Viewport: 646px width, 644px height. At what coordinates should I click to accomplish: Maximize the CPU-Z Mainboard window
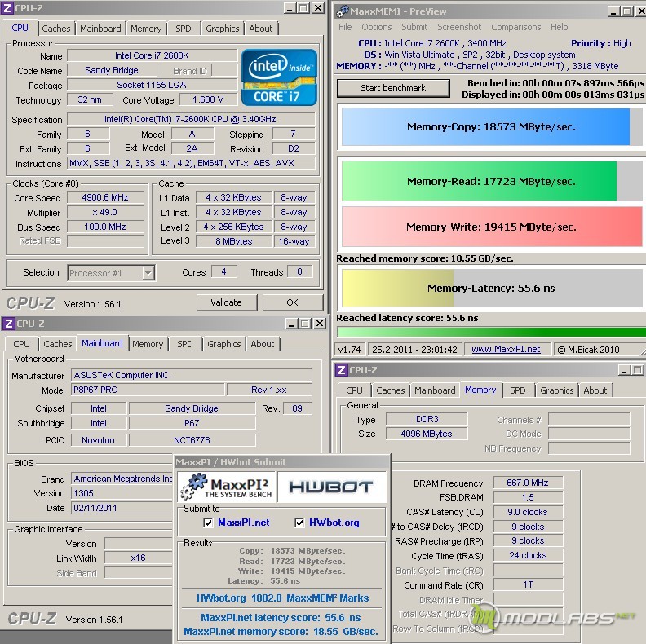tap(305, 324)
